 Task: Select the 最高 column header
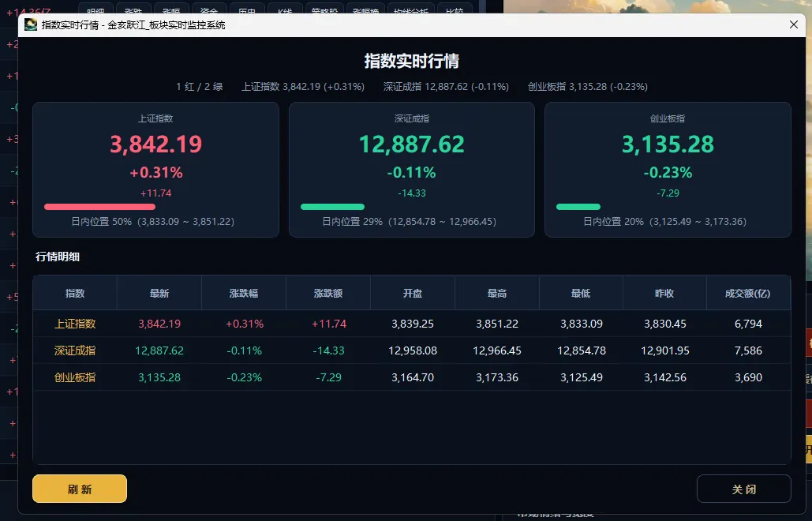click(497, 293)
